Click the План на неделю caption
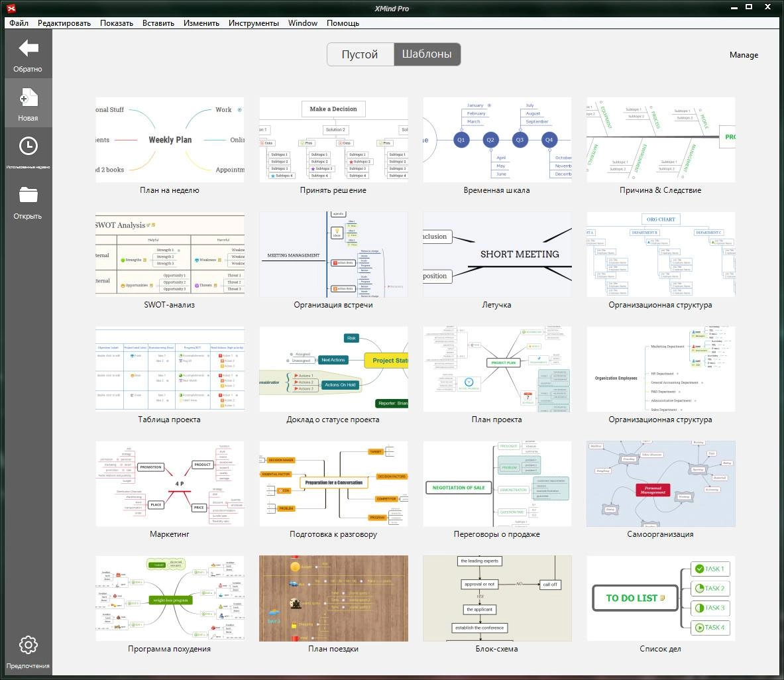 [x=170, y=190]
